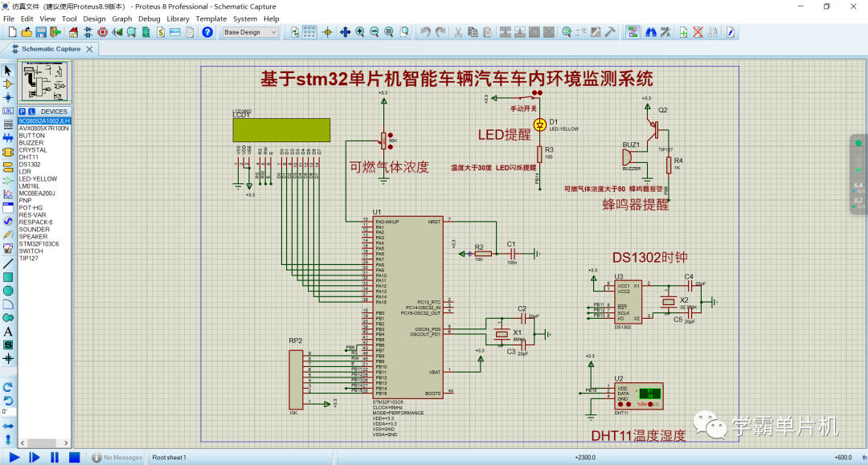This screenshot has height=465, width=868.
Task: Select Component Mode tool in sidebar
Action: click(8, 84)
